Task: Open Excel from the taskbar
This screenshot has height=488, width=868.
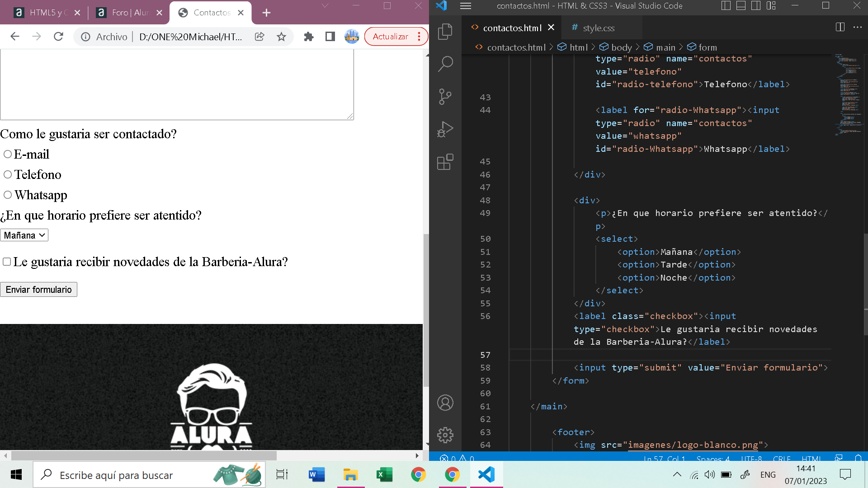Action: [384, 475]
